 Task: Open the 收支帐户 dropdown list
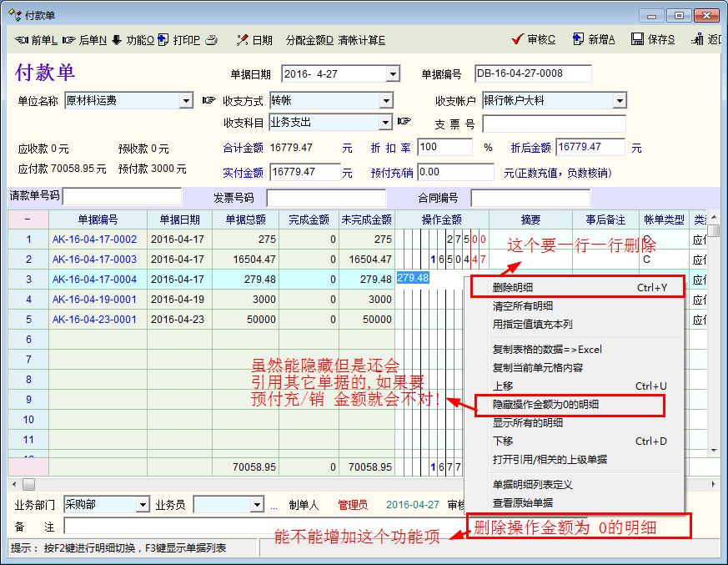620,101
